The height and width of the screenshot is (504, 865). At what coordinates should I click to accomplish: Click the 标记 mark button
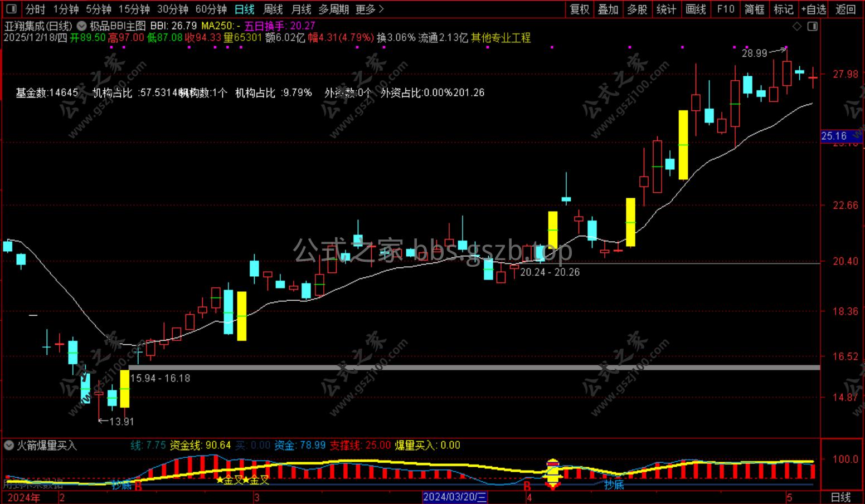coord(784,9)
